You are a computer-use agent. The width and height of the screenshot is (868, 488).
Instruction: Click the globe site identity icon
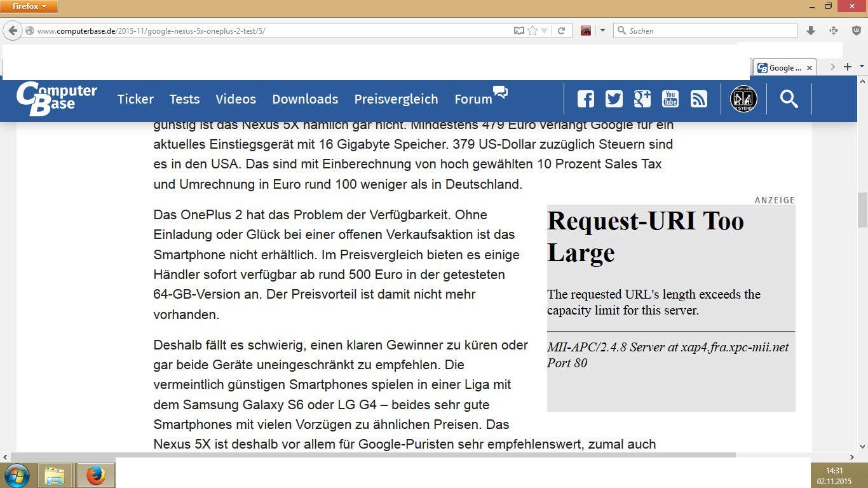(29, 30)
